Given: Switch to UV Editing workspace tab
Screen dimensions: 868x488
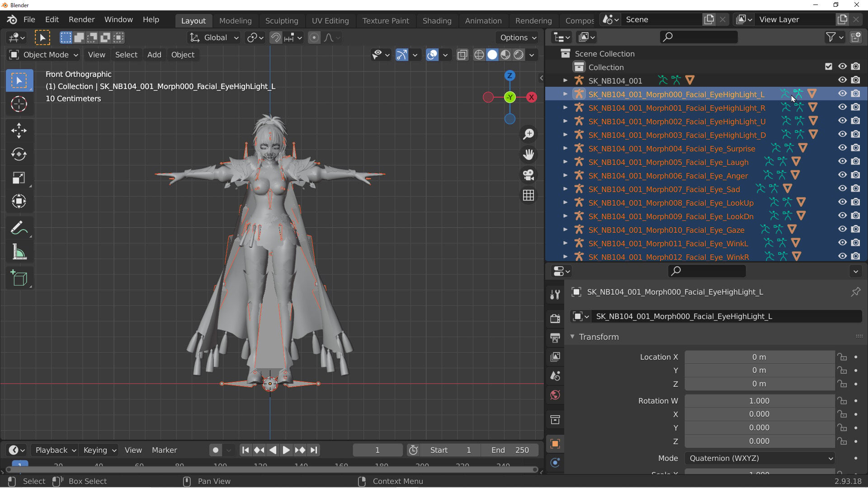Looking at the screenshot, I should point(330,21).
